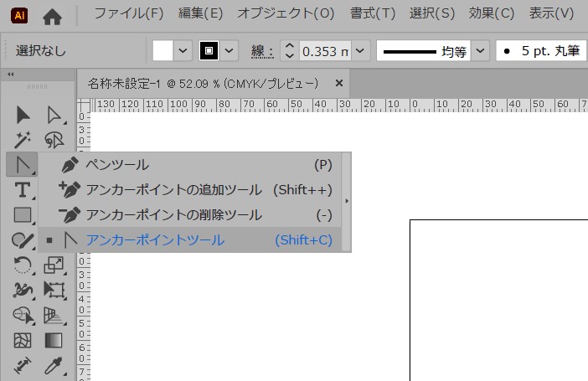Choose ペンツール from the flyout
The image size is (588, 381).
pyautogui.click(x=190, y=165)
